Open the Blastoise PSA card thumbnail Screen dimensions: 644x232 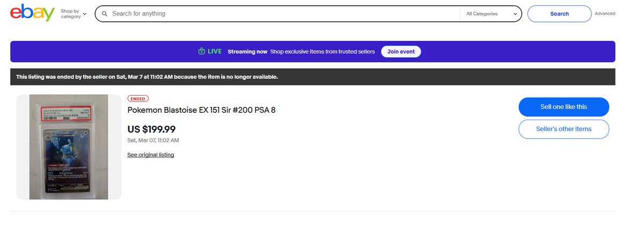coord(69,147)
